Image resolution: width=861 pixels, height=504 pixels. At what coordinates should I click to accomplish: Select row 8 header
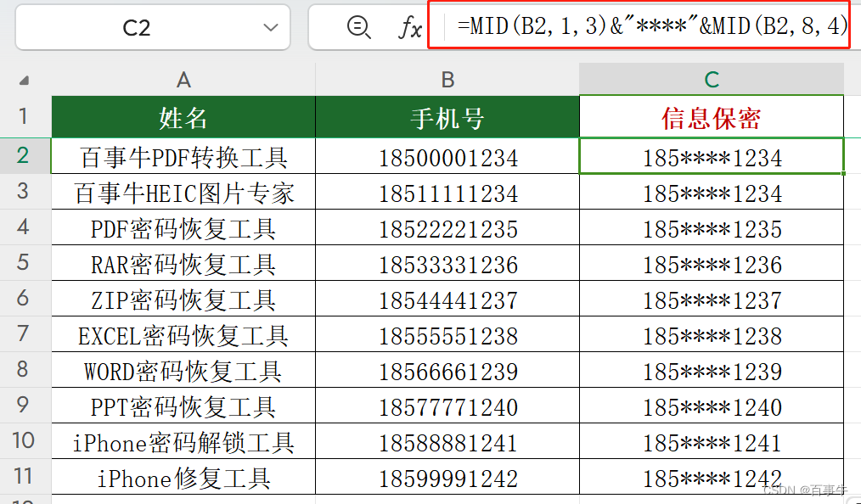point(25,370)
